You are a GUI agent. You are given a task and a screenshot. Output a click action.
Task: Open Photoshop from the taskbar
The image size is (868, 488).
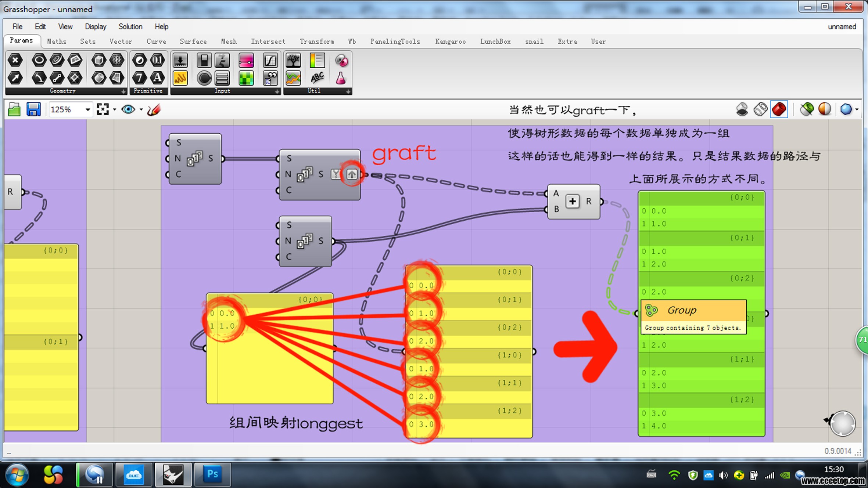coord(212,474)
